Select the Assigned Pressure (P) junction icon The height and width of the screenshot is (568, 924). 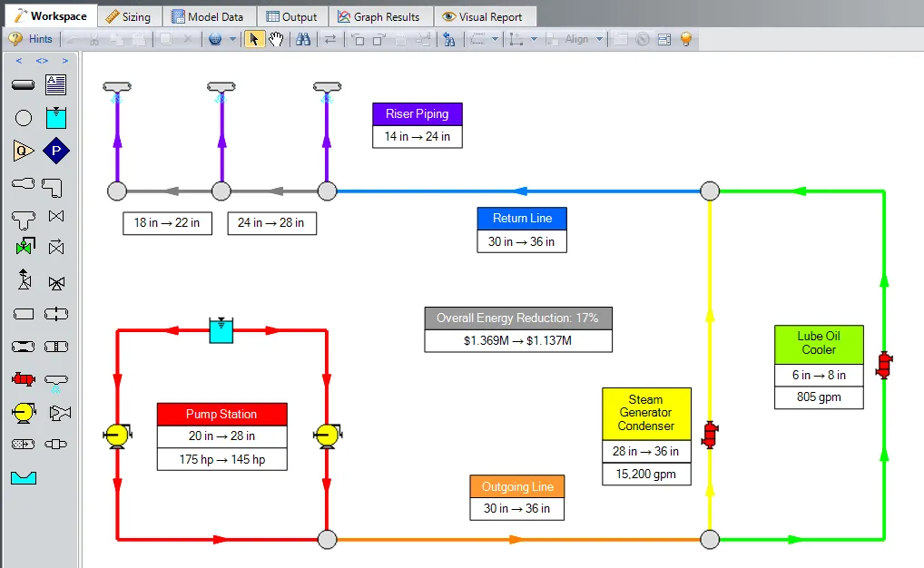(x=56, y=151)
